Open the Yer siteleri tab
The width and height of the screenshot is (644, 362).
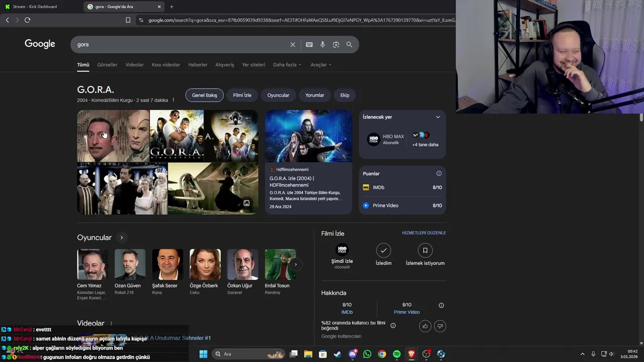pos(254,65)
